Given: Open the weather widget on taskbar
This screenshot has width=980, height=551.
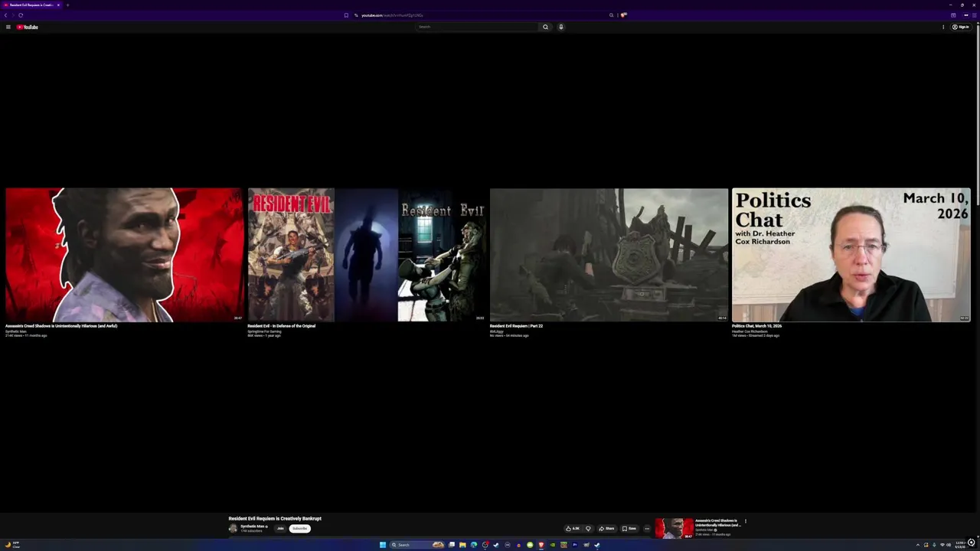Looking at the screenshot, I should pyautogui.click(x=12, y=545).
